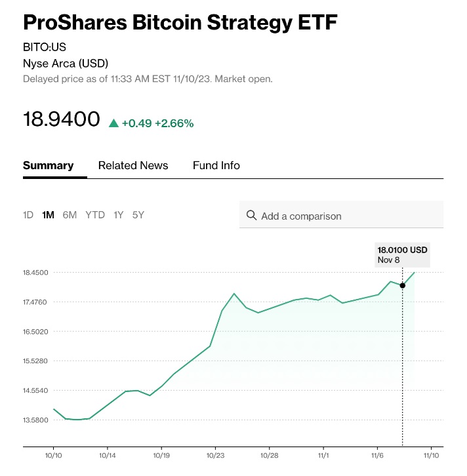Focus the Add a comparison field

click(348, 216)
